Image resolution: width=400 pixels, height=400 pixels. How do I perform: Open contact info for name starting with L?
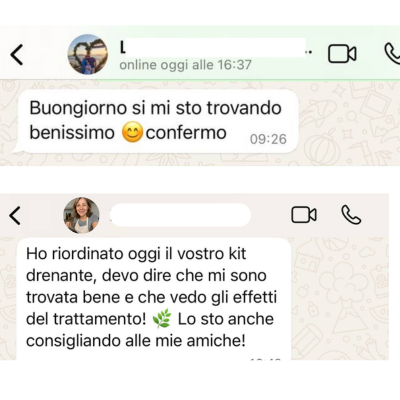pos(213,49)
